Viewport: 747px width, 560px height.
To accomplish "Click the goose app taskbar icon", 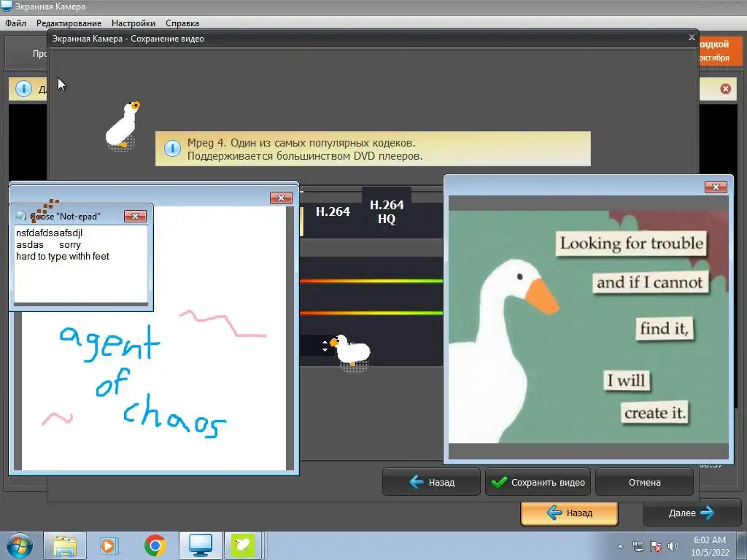I will 243,545.
